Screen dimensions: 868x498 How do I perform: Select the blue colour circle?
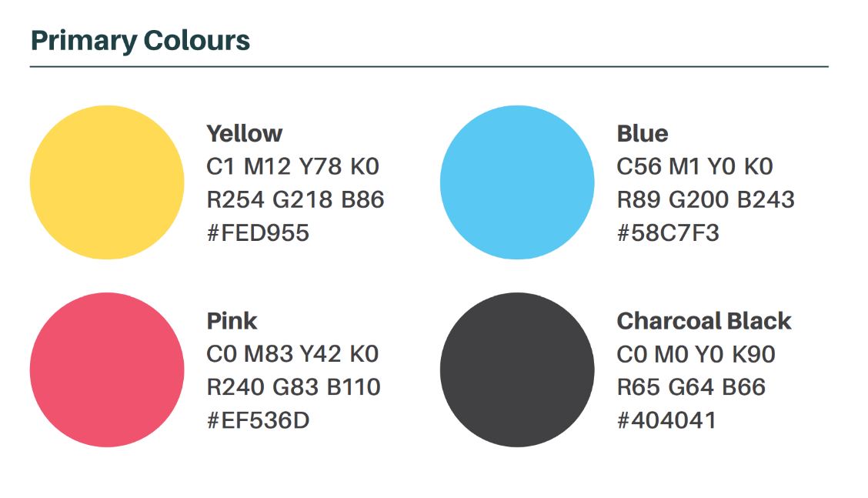pyautogui.click(x=517, y=182)
